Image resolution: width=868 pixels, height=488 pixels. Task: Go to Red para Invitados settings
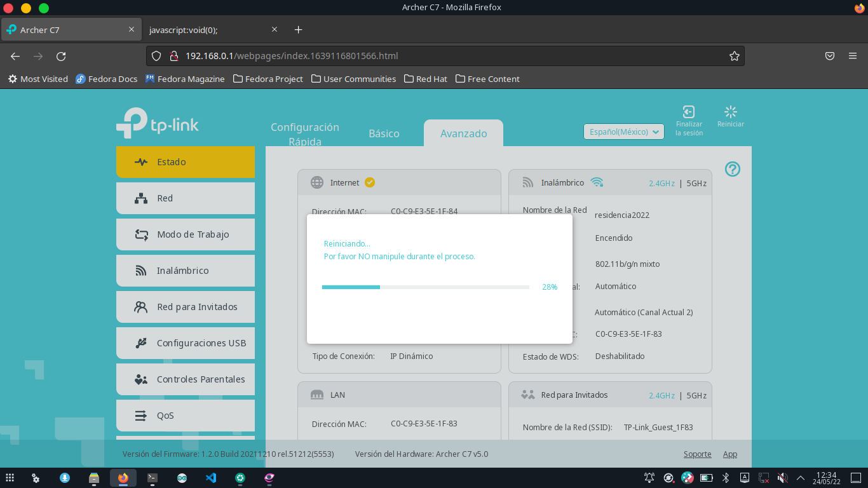[x=186, y=307]
